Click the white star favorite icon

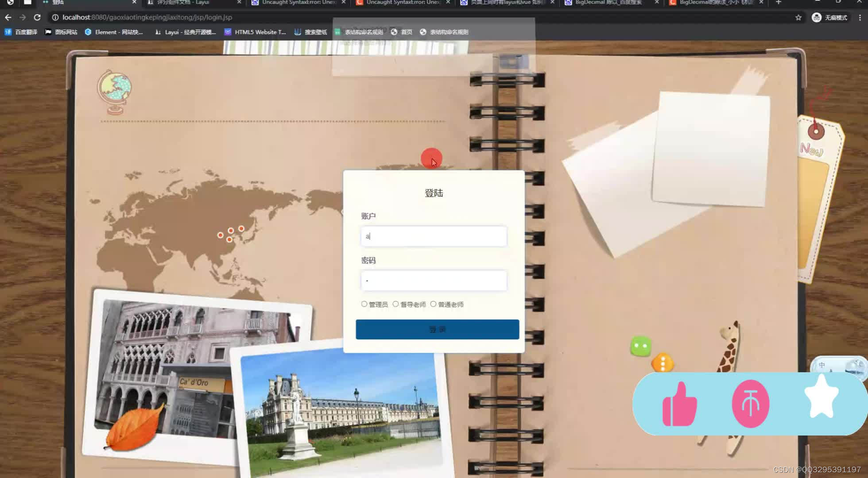(821, 397)
